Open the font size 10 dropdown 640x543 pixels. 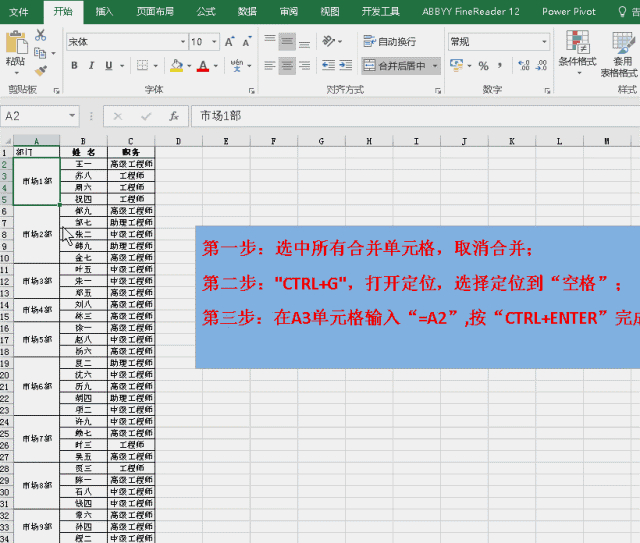214,42
